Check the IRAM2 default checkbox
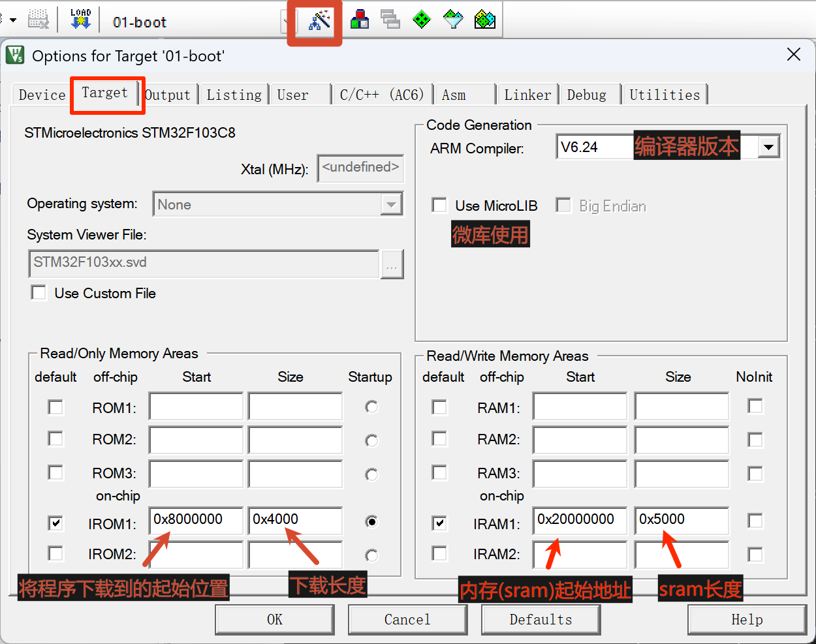The height and width of the screenshot is (644, 816). [x=440, y=554]
